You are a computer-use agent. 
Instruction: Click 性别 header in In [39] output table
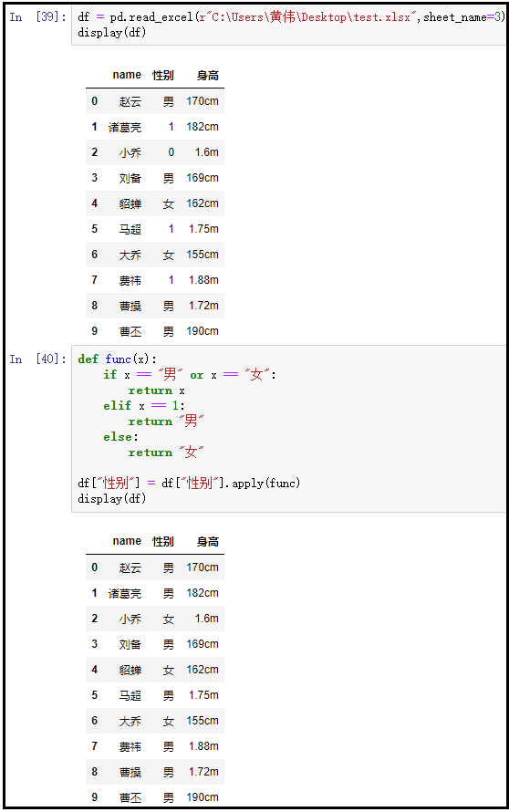(x=163, y=75)
